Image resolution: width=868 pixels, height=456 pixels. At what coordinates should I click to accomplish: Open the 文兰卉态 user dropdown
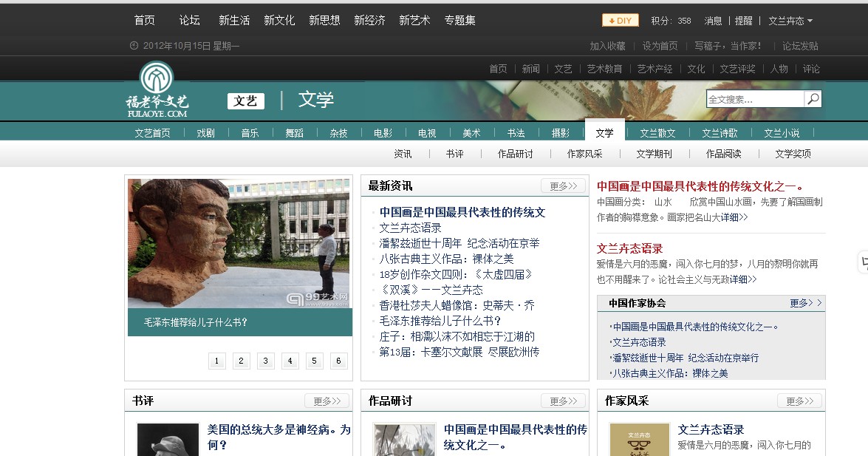pyautogui.click(x=790, y=21)
